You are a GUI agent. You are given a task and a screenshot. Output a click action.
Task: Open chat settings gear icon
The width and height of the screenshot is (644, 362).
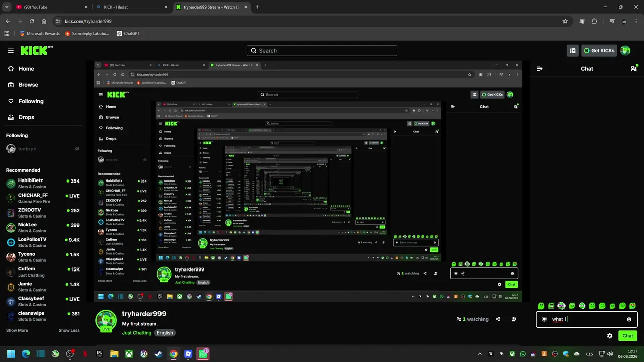(x=610, y=336)
